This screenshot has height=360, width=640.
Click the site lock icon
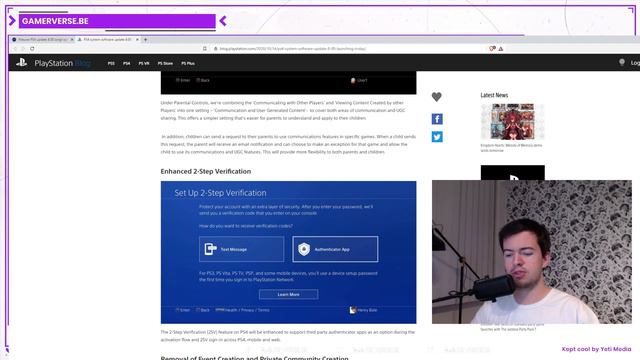(x=216, y=49)
